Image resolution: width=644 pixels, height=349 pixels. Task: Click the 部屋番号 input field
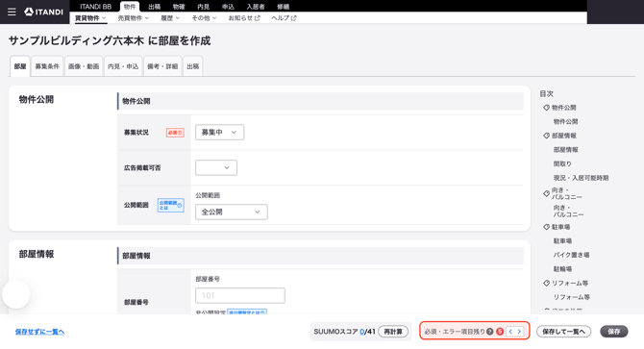coord(240,295)
